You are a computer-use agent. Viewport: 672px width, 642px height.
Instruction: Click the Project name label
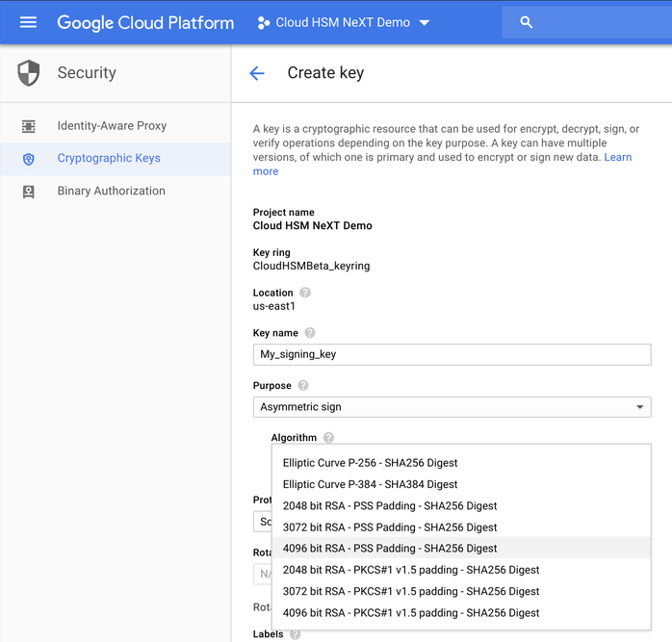pyautogui.click(x=284, y=212)
